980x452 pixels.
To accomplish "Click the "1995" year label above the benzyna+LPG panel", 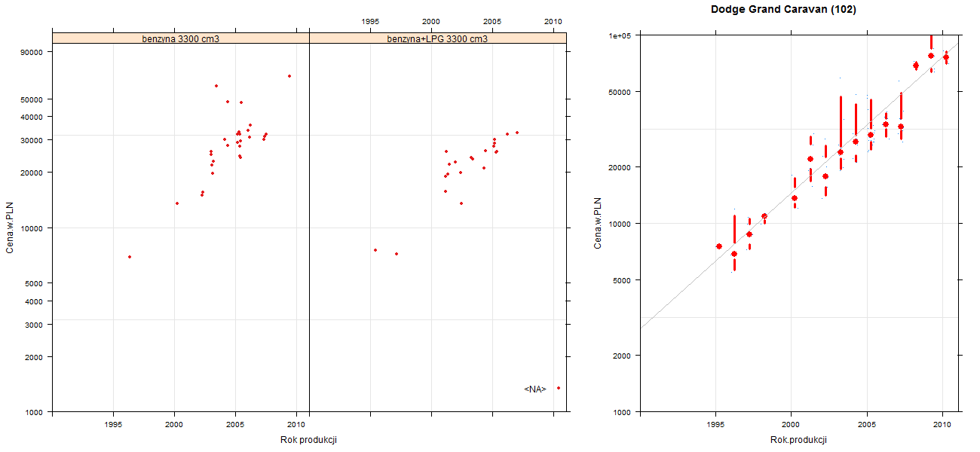I will pyautogui.click(x=370, y=21).
